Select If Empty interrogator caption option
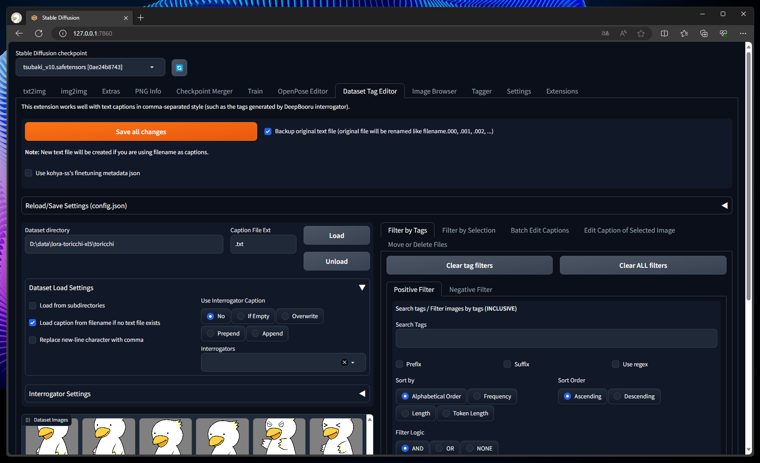 pos(253,316)
